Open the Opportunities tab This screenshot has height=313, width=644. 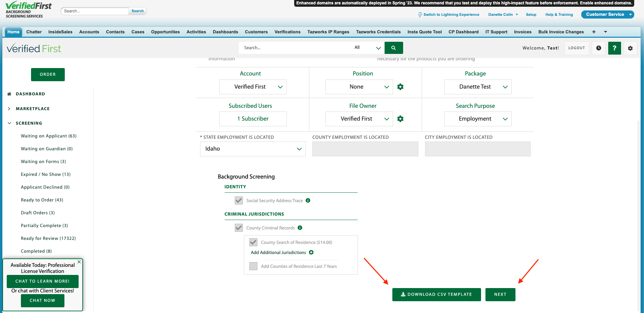pos(165,32)
